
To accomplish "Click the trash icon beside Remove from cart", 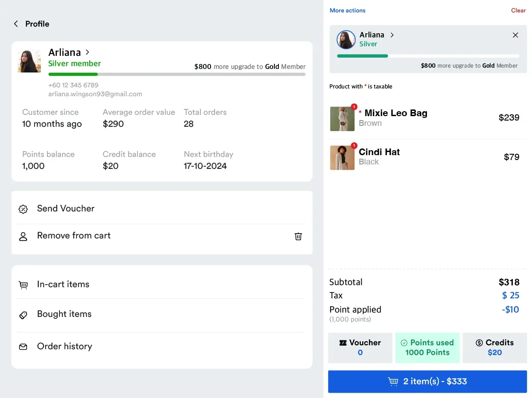I will (298, 236).
